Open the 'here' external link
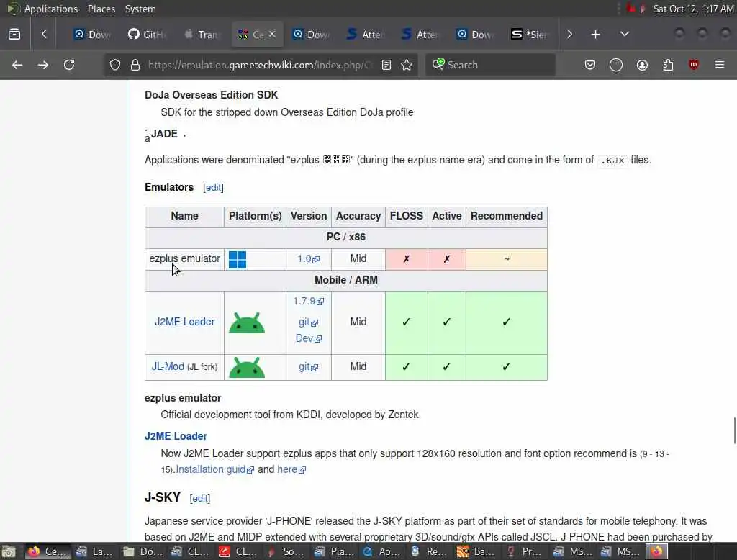This screenshot has height=560, width=737. 291,470
